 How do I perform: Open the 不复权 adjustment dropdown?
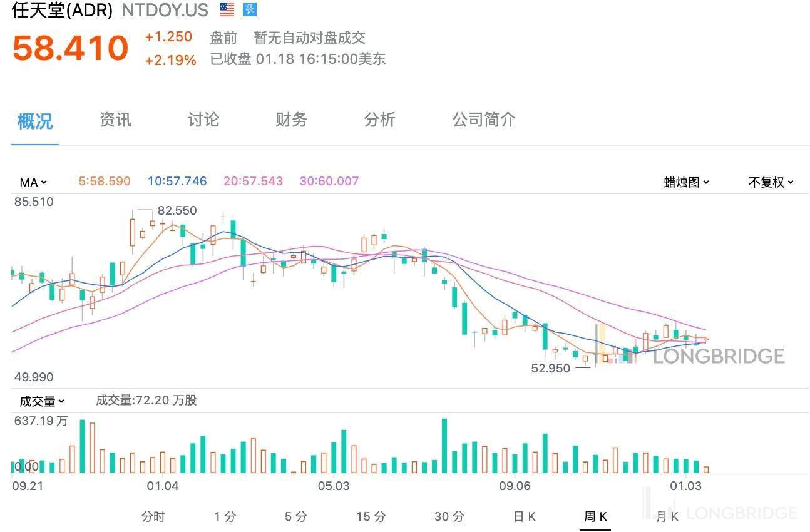point(771,182)
